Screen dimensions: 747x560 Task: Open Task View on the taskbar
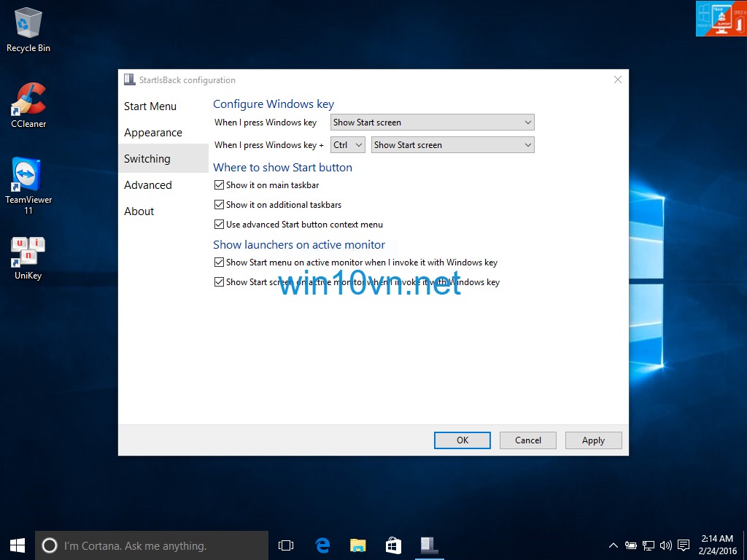click(x=285, y=545)
